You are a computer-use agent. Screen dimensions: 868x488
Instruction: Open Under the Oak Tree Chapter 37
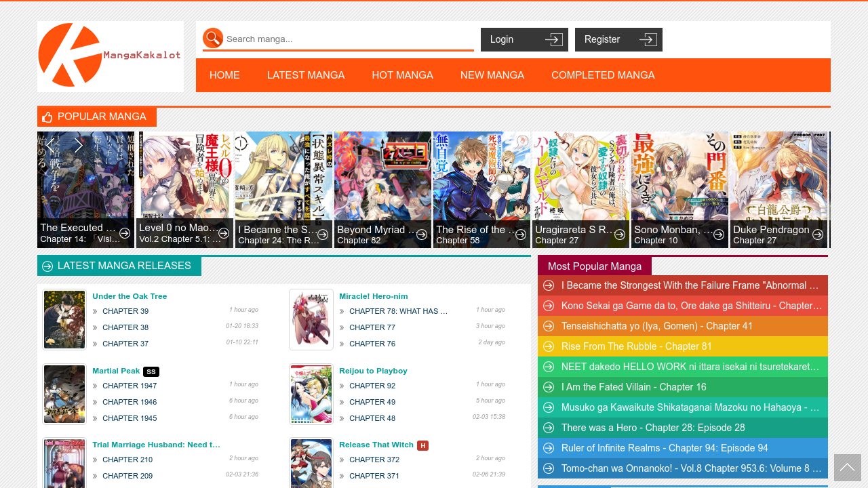click(125, 344)
